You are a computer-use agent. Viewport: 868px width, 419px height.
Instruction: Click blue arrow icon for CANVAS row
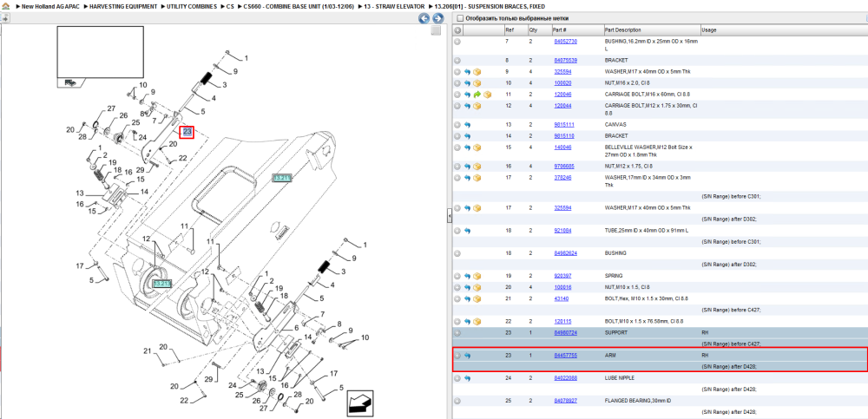467,125
